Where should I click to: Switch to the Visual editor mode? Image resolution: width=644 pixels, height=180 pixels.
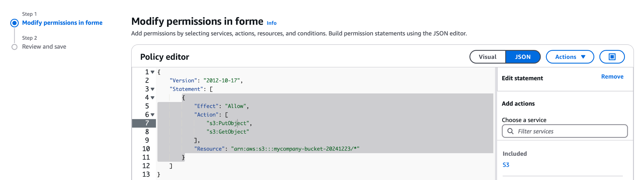coord(487,57)
